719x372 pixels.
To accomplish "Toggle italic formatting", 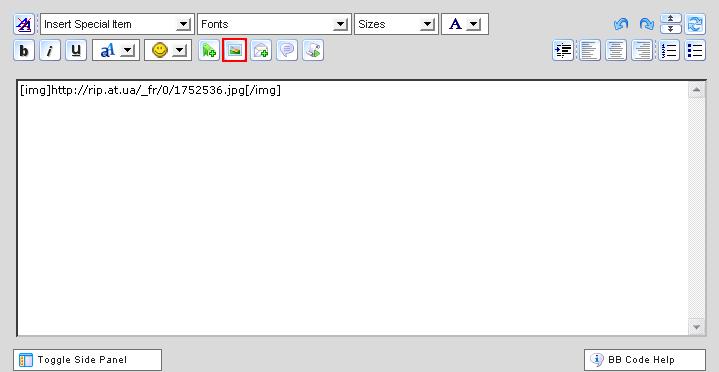I will pos(50,50).
